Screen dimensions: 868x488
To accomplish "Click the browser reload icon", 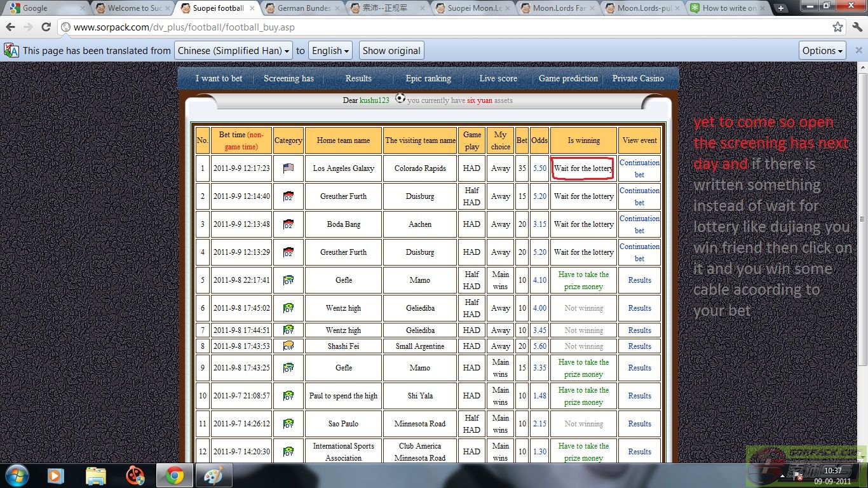I will pos(46,27).
